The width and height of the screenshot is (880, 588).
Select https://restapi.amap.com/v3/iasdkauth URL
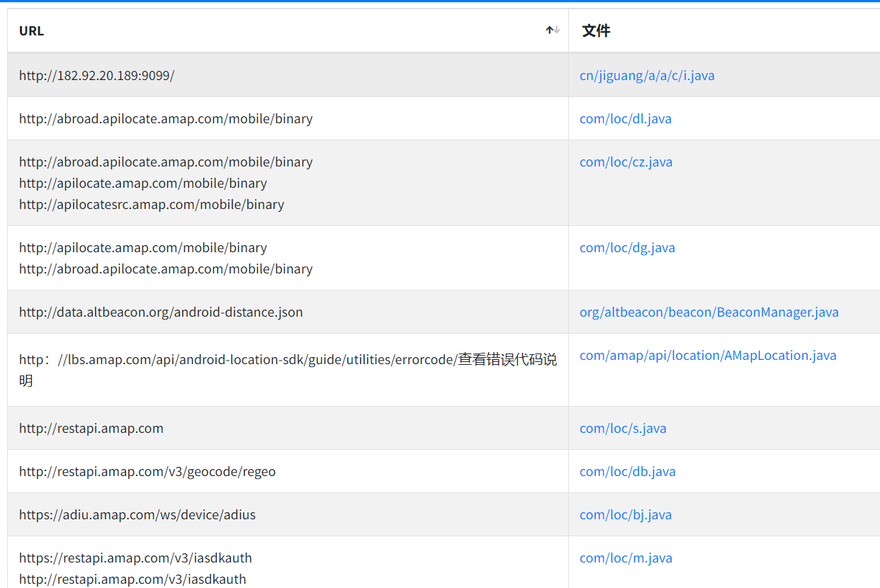pyautogui.click(x=135, y=558)
